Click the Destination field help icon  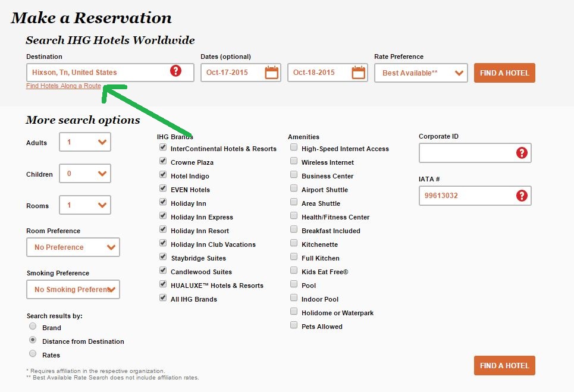[175, 71]
